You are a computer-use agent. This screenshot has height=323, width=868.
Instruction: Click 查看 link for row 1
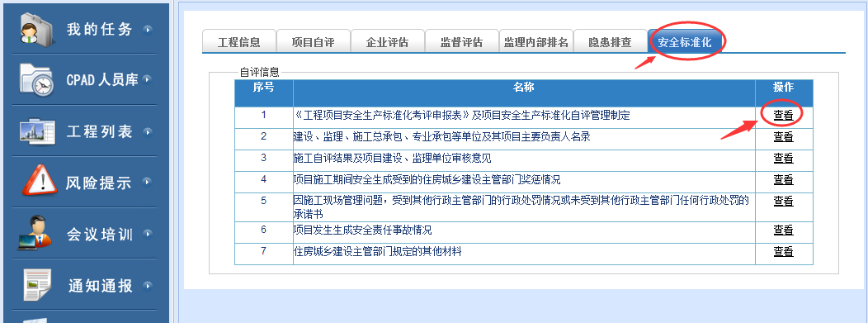tap(783, 115)
